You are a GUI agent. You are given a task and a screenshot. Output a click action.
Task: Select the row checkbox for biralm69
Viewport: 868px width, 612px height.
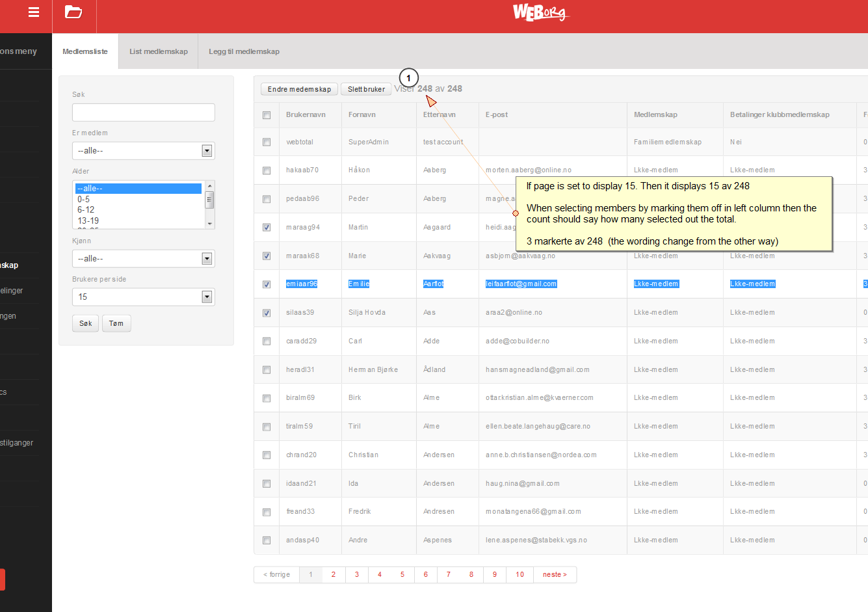[x=267, y=398]
